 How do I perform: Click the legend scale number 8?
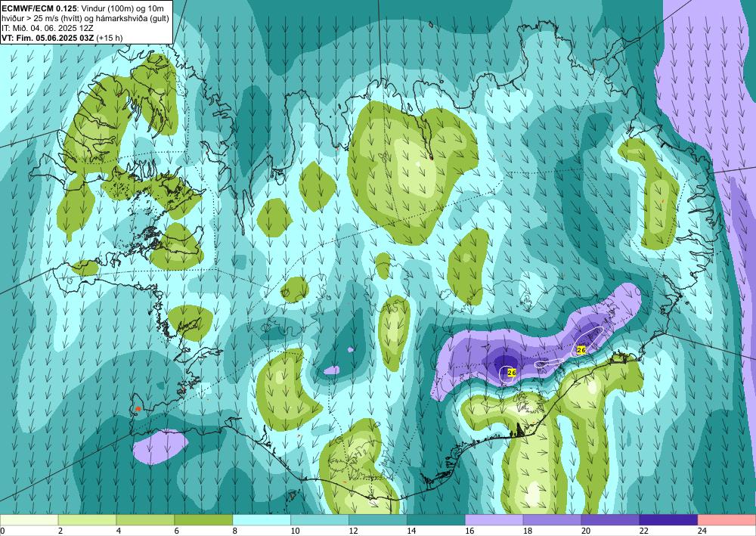[x=235, y=531]
